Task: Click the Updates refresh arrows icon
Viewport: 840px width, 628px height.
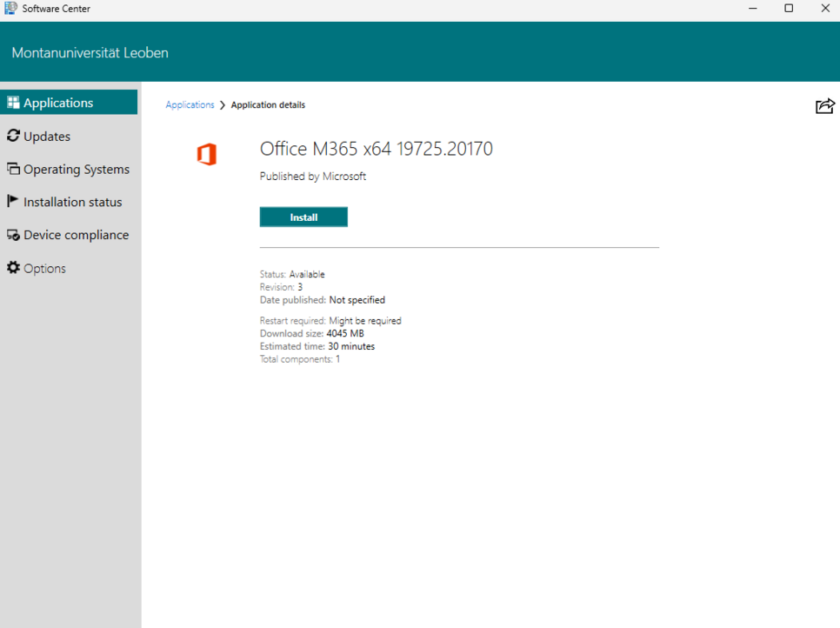Action: (x=13, y=136)
